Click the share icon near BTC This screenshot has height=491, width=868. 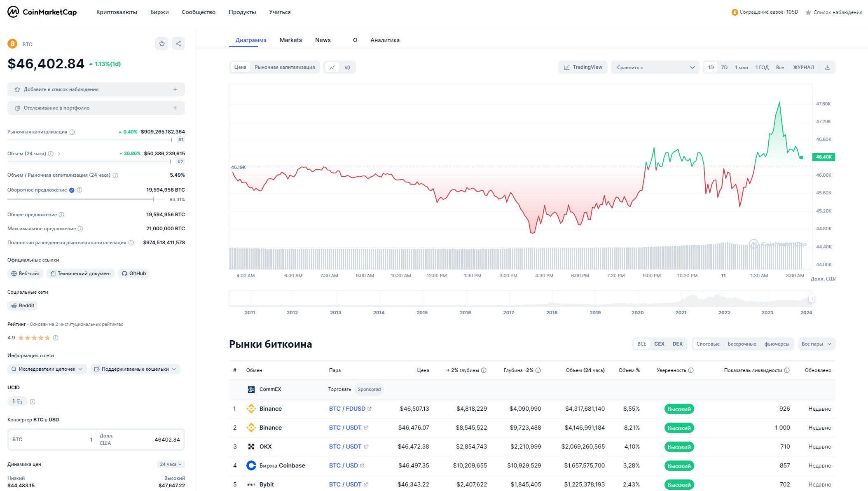[x=178, y=44]
